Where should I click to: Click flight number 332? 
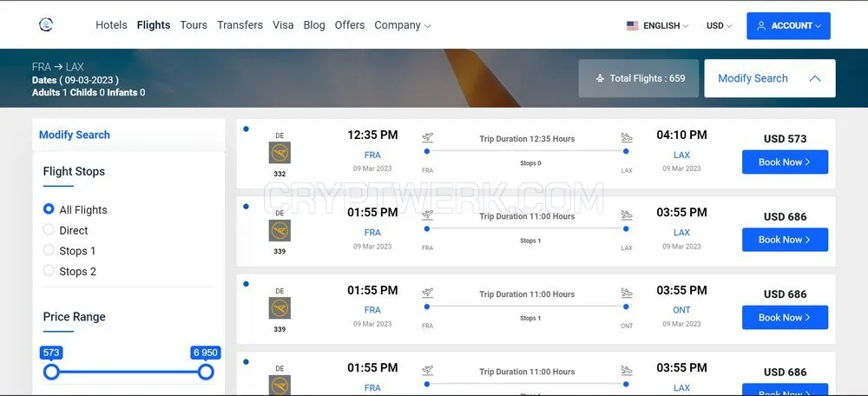(x=279, y=174)
